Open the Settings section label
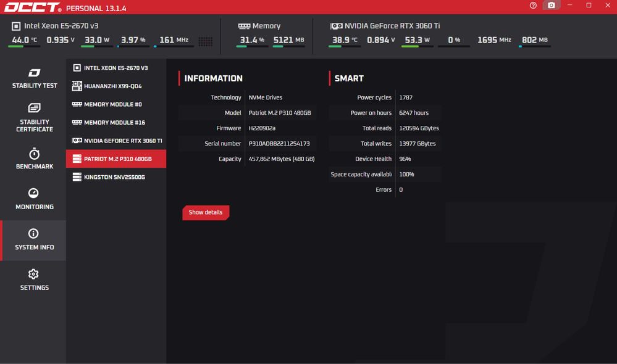 pyautogui.click(x=35, y=287)
